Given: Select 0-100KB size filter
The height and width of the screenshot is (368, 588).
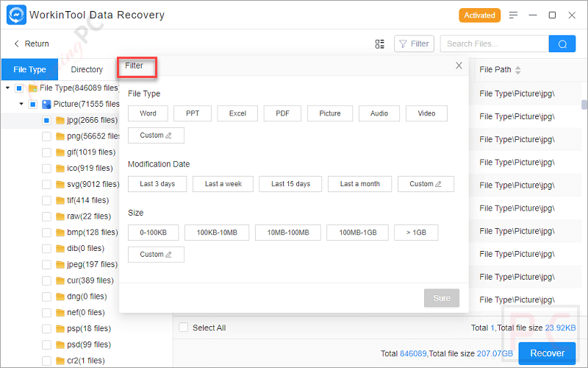Looking at the screenshot, I should click(153, 233).
